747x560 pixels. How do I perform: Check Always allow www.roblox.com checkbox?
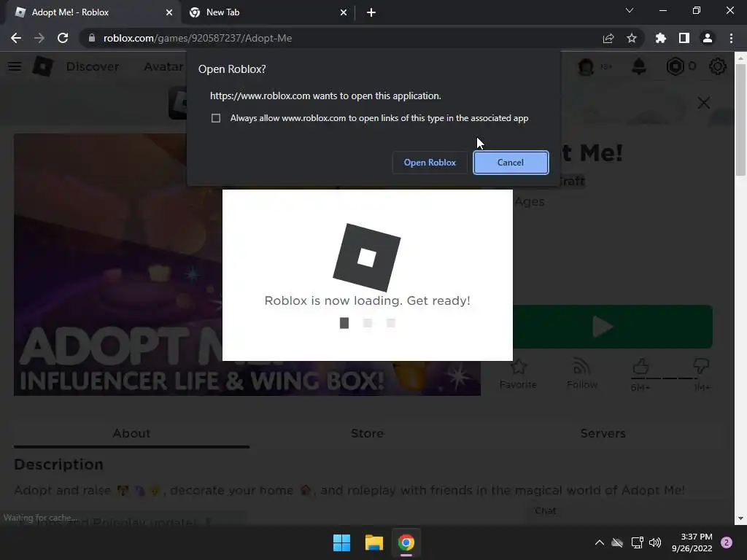pos(216,118)
